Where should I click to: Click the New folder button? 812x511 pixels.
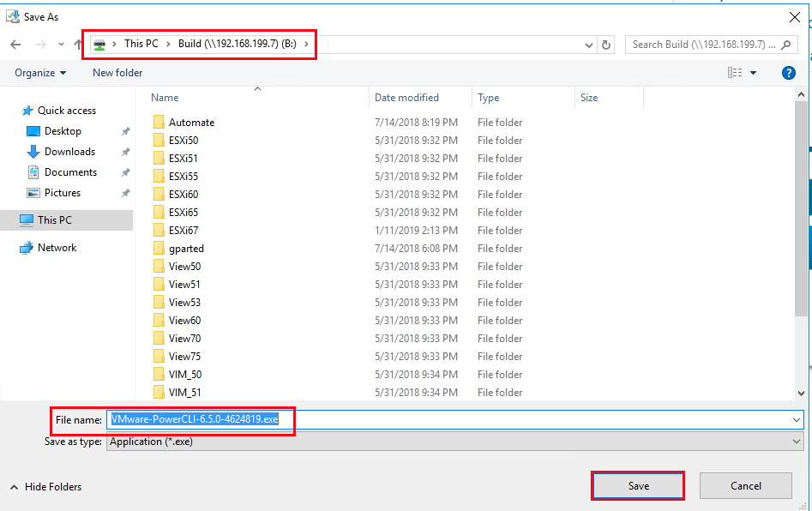pos(117,73)
